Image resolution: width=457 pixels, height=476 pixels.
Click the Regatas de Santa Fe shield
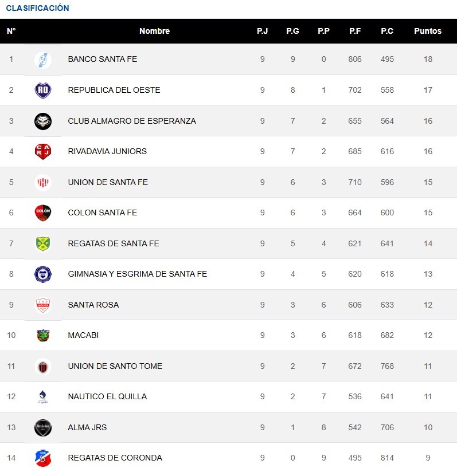(x=43, y=244)
